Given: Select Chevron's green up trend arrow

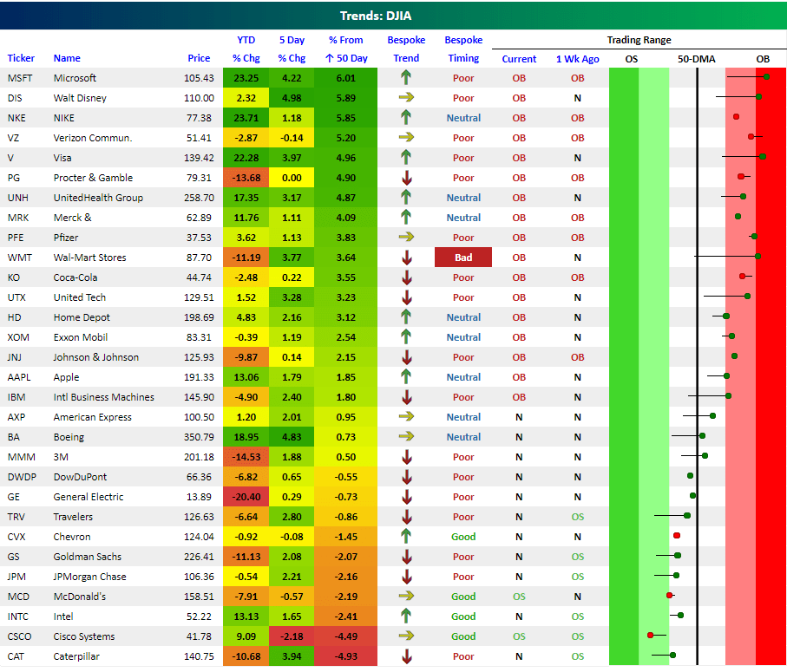Looking at the screenshot, I should click(406, 537).
